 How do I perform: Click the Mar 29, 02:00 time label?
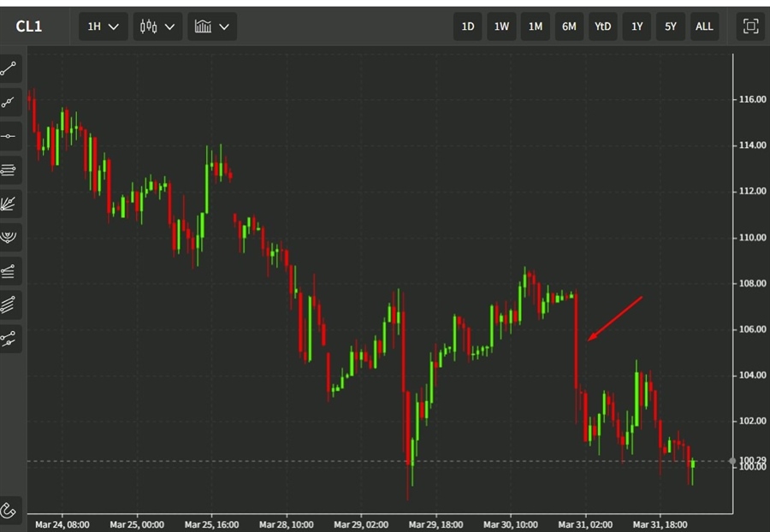click(361, 524)
